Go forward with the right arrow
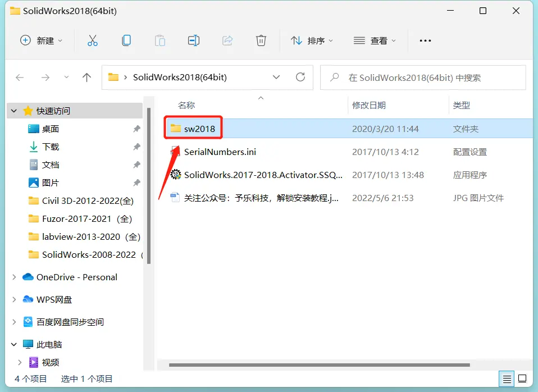The height and width of the screenshot is (392, 538). coord(45,78)
